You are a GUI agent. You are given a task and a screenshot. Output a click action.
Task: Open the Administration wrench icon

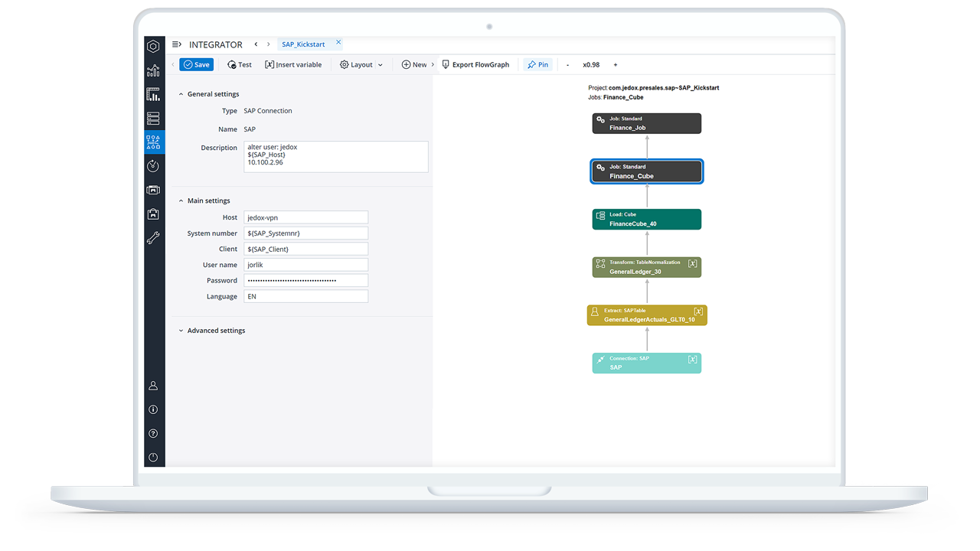(x=153, y=238)
